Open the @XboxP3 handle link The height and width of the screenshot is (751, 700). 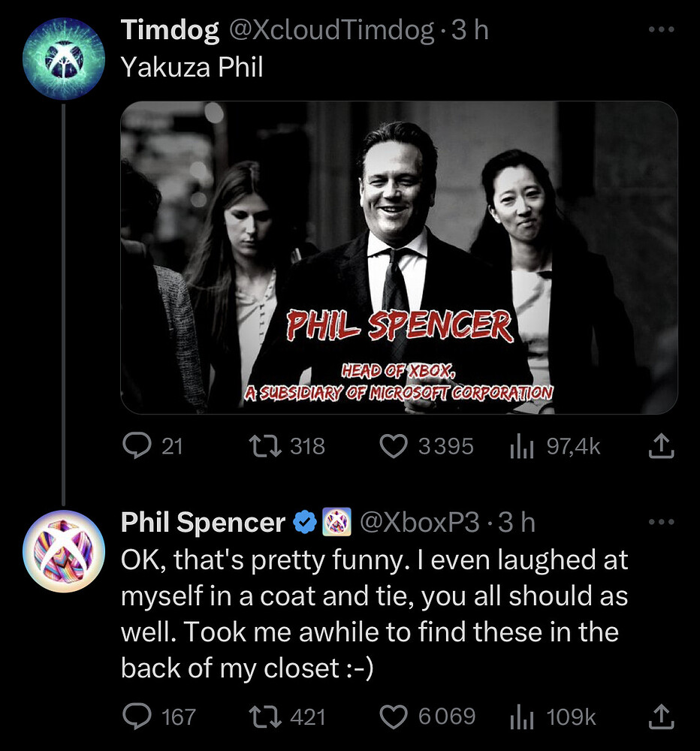click(x=419, y=522)
